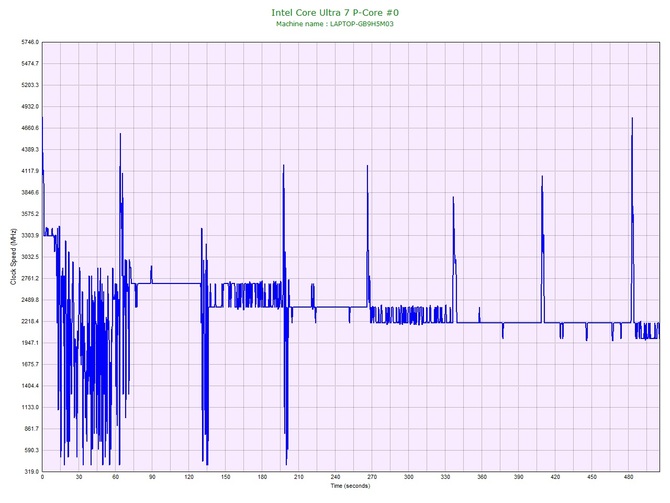Screen dimensions: 670x503
Task: Click the 319.0 y-axis value
Action: click(x=31, y=472)
